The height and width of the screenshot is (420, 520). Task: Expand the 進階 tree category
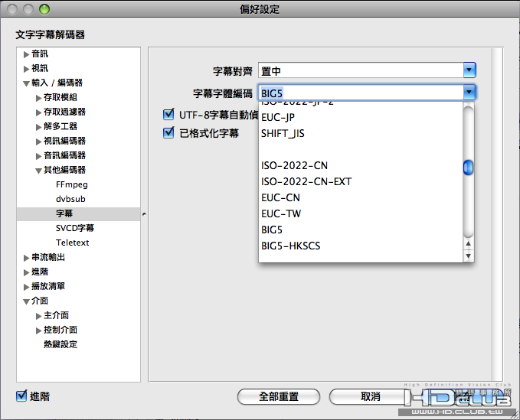(x=27, y=272)
